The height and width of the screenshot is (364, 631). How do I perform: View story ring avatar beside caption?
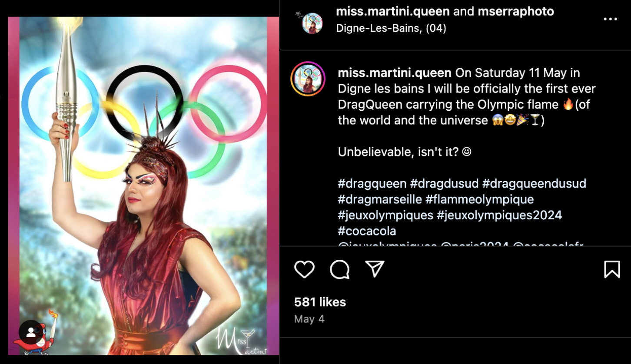308,79
